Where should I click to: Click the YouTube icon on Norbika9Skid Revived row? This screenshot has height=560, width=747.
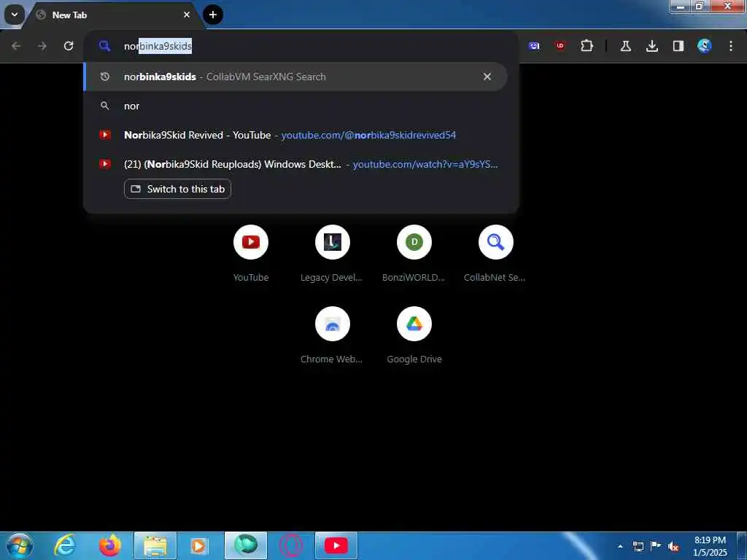tap(105, 135)
